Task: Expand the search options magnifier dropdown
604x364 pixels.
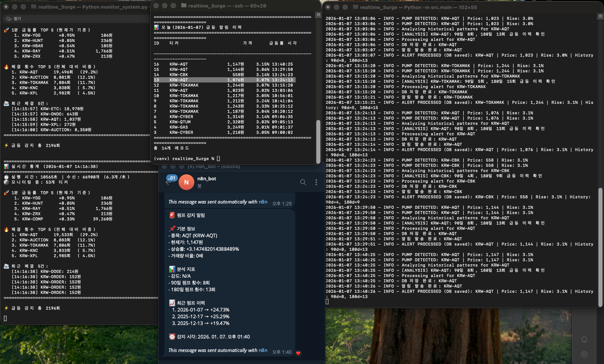Action: tap(9, 19)
